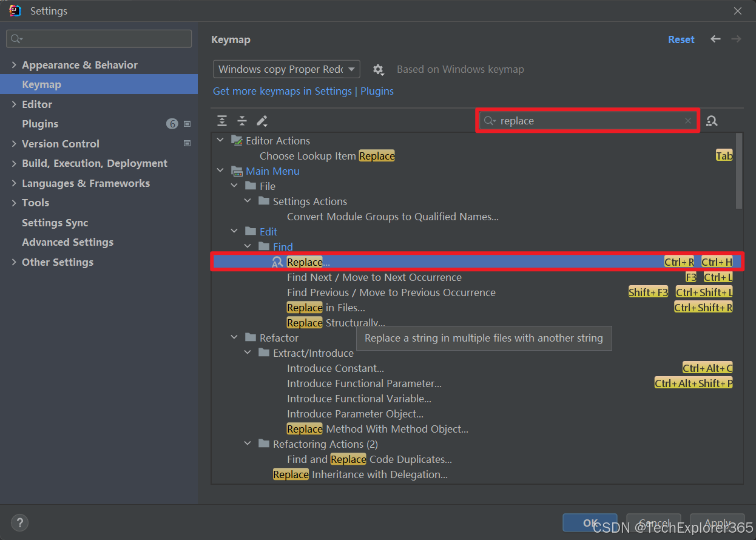Click Find Actions by Shortcut icon
The image size is (756, 540).
[x=712, y=121]
